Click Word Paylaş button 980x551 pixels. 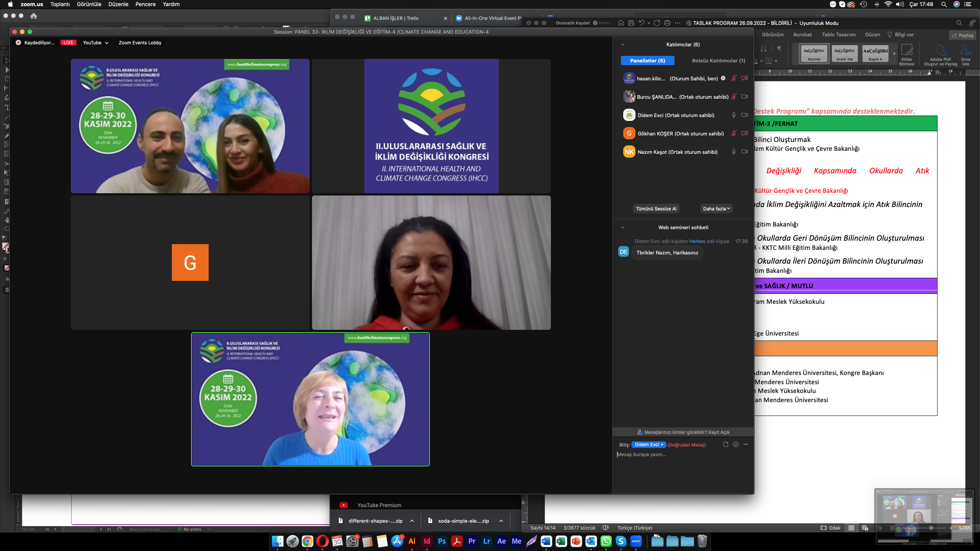point(962,35)
